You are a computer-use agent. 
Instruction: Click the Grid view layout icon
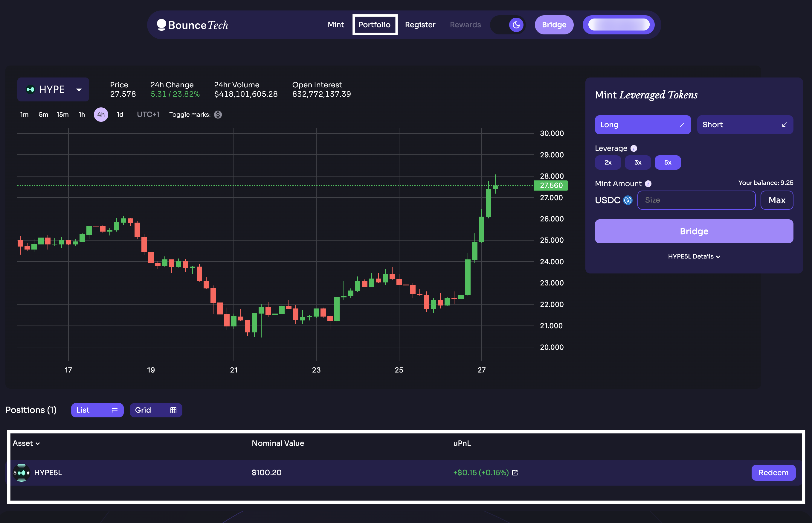[x=173, y=410]
